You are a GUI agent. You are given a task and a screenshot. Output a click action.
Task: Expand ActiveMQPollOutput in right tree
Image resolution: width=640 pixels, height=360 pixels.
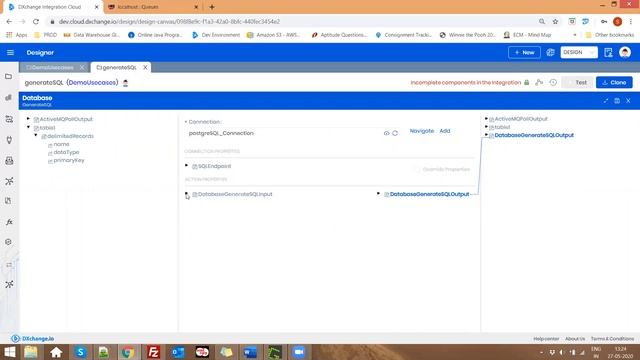486,119
